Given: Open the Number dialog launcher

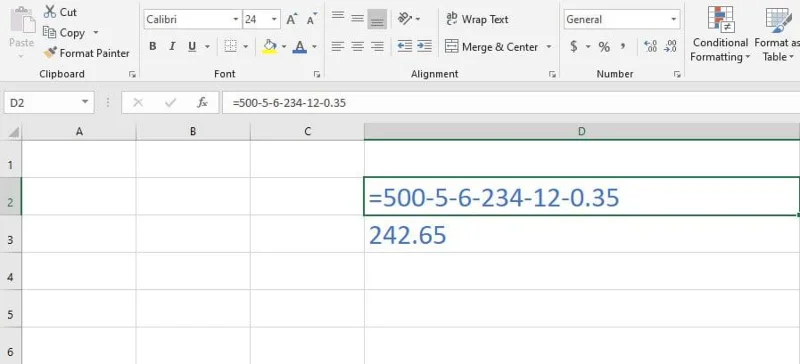Looking at the screenshot, I should coord(677,75).
